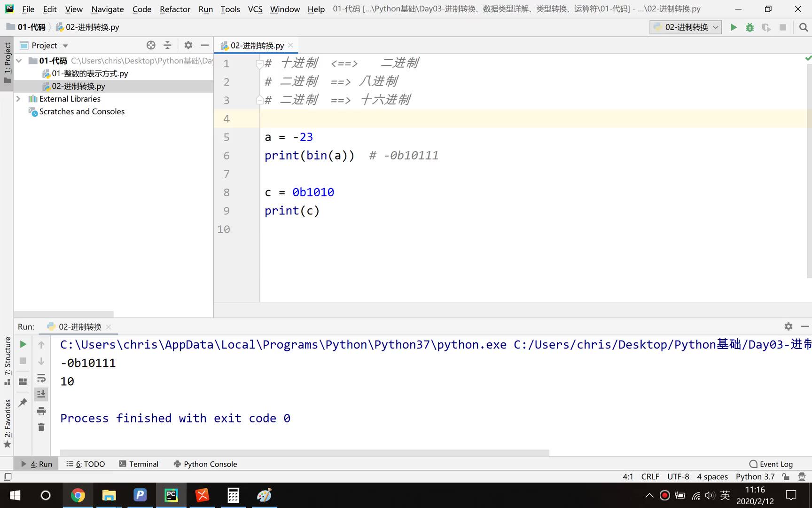Open the Tools menu
812x508 pixels.
(230, 9)
